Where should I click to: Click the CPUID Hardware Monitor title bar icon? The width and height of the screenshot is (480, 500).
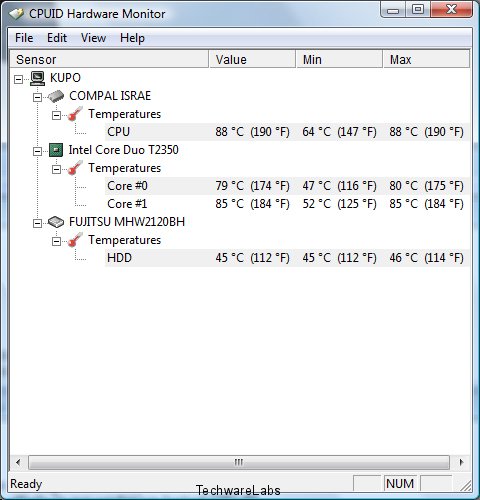pyautogui.click(x=16, y=14)
